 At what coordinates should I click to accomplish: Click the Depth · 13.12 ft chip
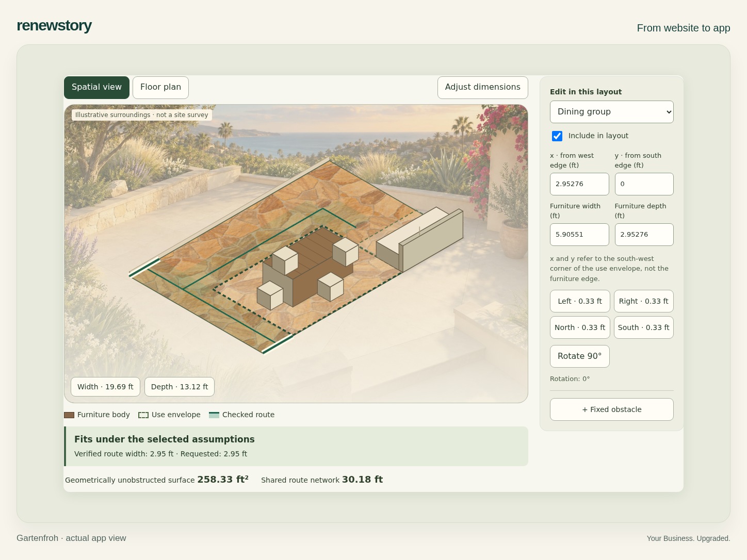[180, 387]
